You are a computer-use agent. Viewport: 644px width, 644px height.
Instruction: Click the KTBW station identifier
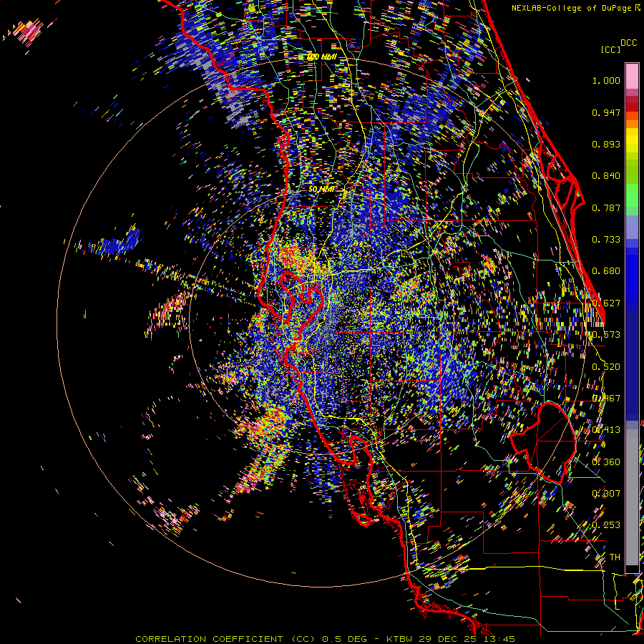coord(400,639)
